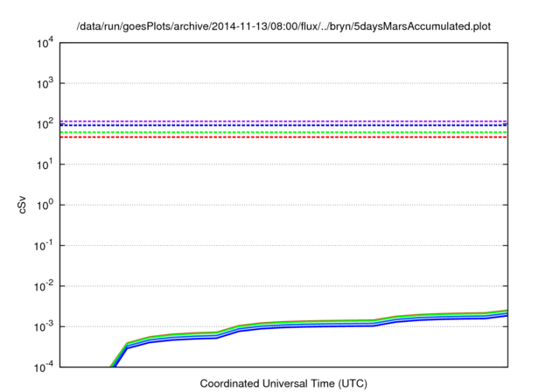This screenshot has height=392, width=560.
Task: Click the 10^2 y-axis tick label
Action: click(x=45, y=124)
